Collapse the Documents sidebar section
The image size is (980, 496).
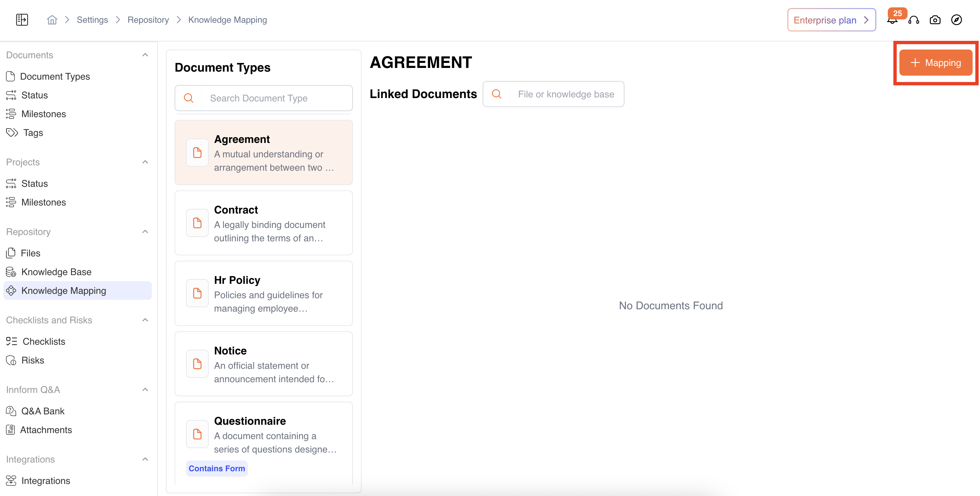[x=145, y=55]
